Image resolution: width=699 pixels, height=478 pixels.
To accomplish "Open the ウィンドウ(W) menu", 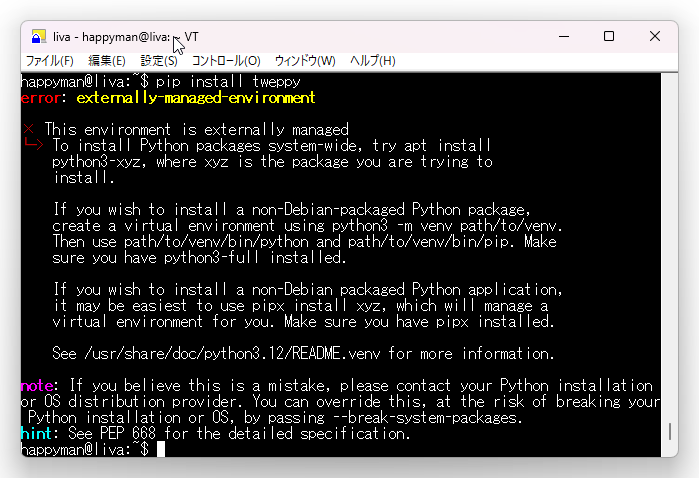I will pyautogui.click(x=305, y=61).
